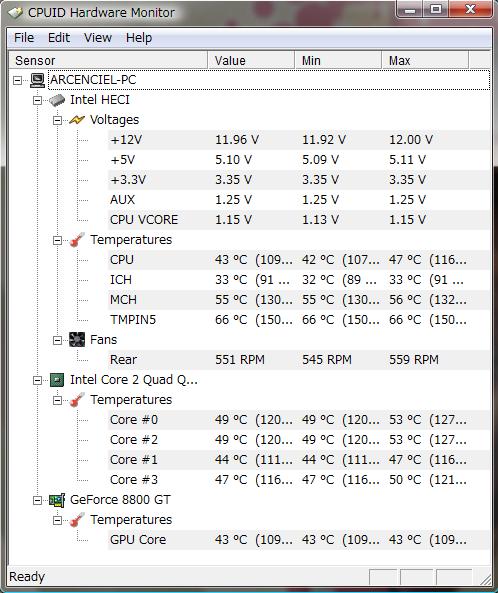Click the Value column header
This screenshot has height=593, width=498.
pyautogui.click(x=251, y=61)
